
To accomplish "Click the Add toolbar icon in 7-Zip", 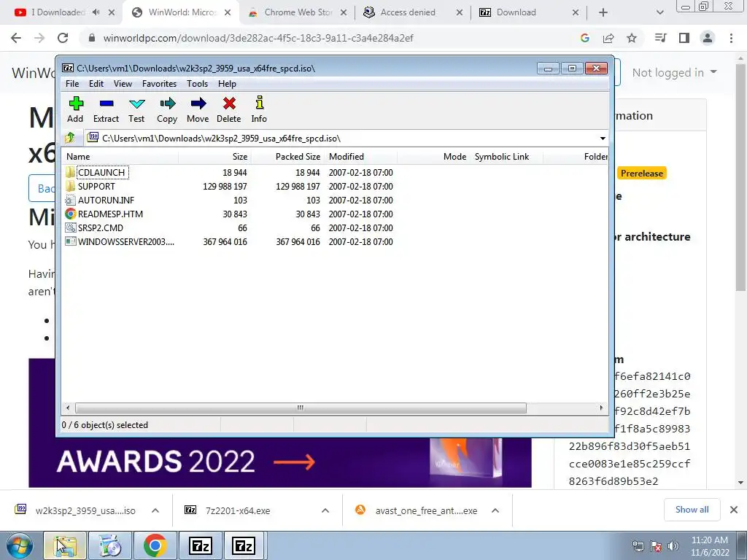I will pyautogui.click(x=76, y=104).
